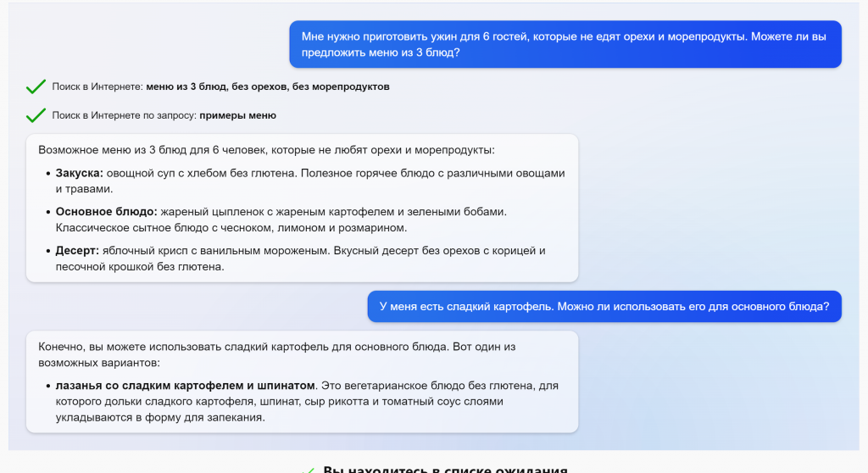The width and height of the screenshot is (868, 473).
Task: Click the green checkmark beside the first web search
Action: pos(36,86)
